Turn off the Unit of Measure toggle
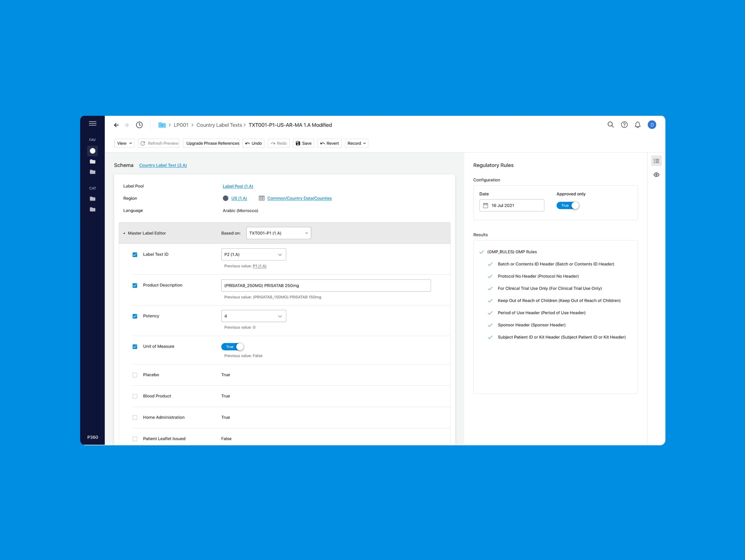This screenshot has height=560, width=745. coord(233,347)
